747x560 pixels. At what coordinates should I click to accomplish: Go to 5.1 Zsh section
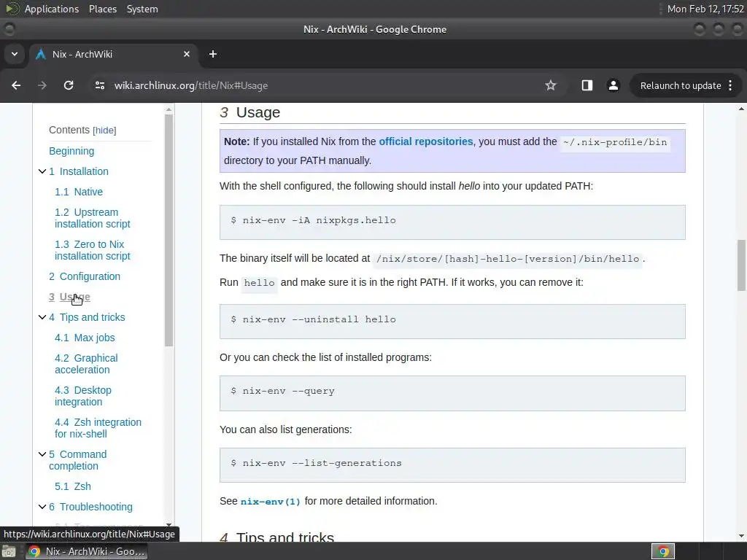[x=73, y=486]
